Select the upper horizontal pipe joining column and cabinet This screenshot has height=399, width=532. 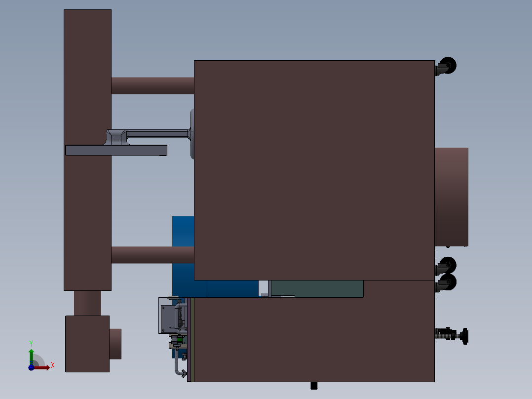click(152, 85)
